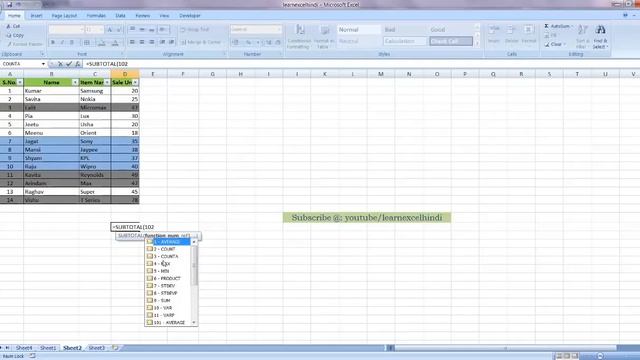Image resolution: width=640 pixels, height=360 pixels.
Task: Switch to the Formulas ribbon tab
Action: 96,16
